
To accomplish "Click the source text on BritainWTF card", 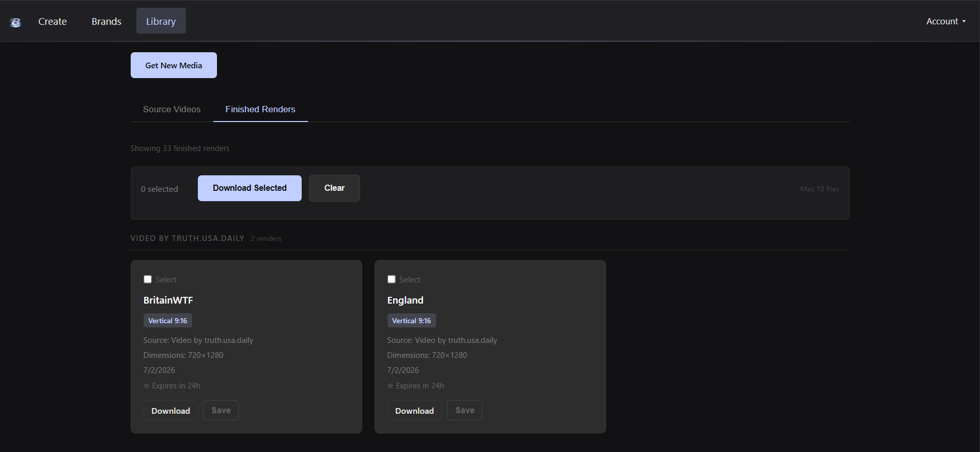I will (x=198, y=340).
